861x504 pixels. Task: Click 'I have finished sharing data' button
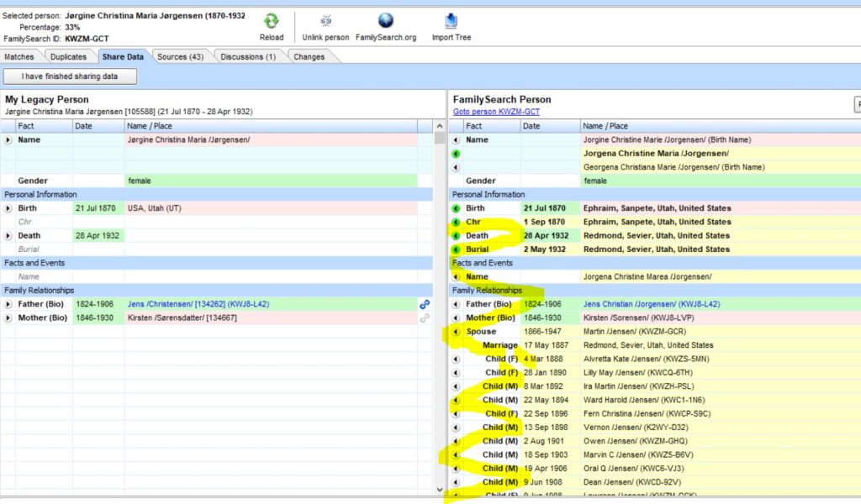tap(70, 76)
